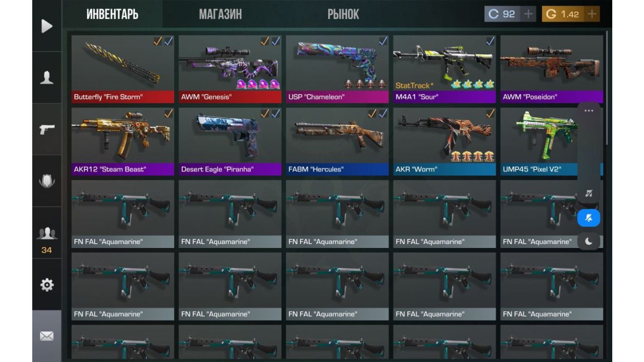Toggle the muted music note button
The height and width of the screenshot is (362, 644).
(x=589, y=193)
